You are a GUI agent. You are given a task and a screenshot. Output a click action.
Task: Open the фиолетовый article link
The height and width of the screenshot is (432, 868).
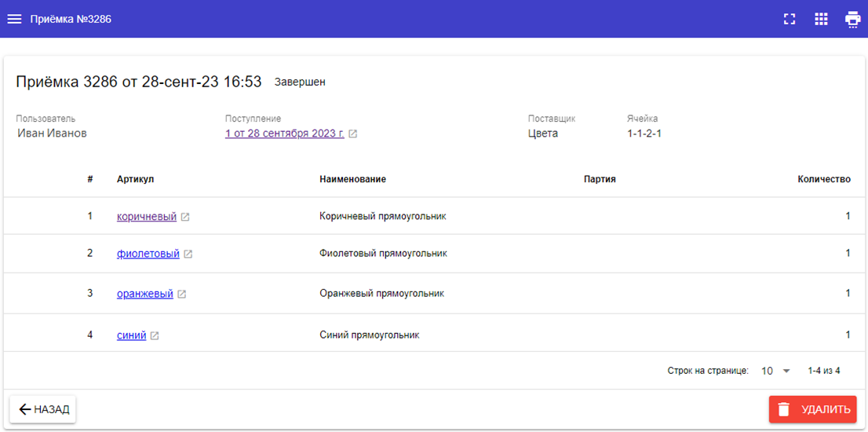click(148, 254)
